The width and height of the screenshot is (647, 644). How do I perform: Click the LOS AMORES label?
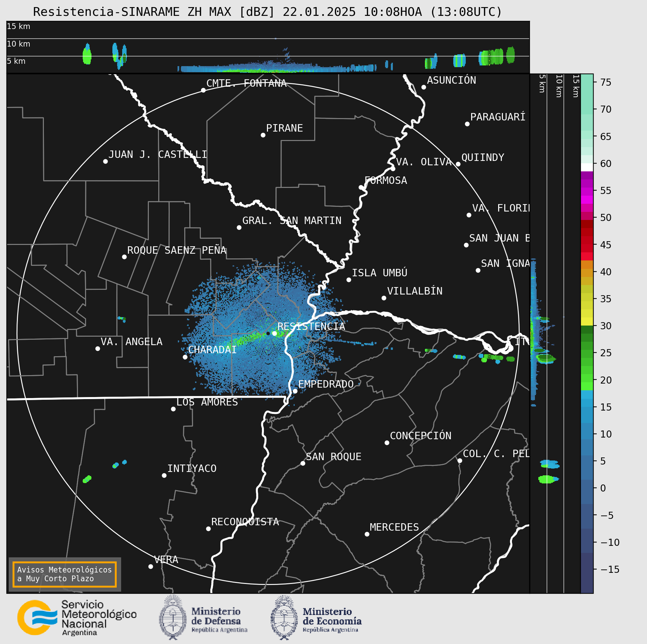[x=207, y=402]
